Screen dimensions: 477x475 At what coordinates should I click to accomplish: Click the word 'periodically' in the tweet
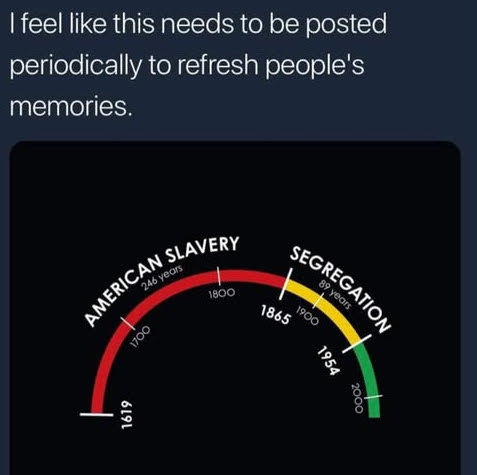76,65
